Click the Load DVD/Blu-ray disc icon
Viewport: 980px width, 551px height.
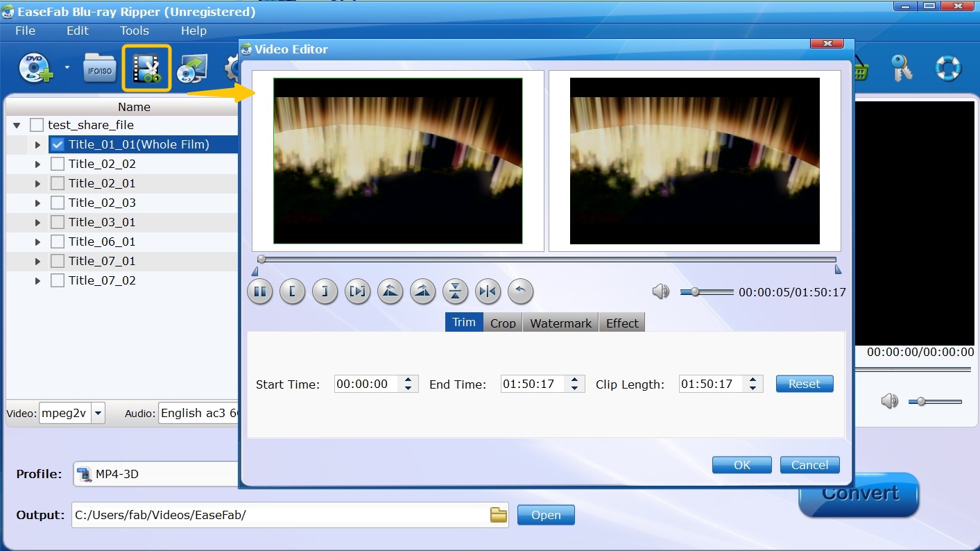(36, 68)
